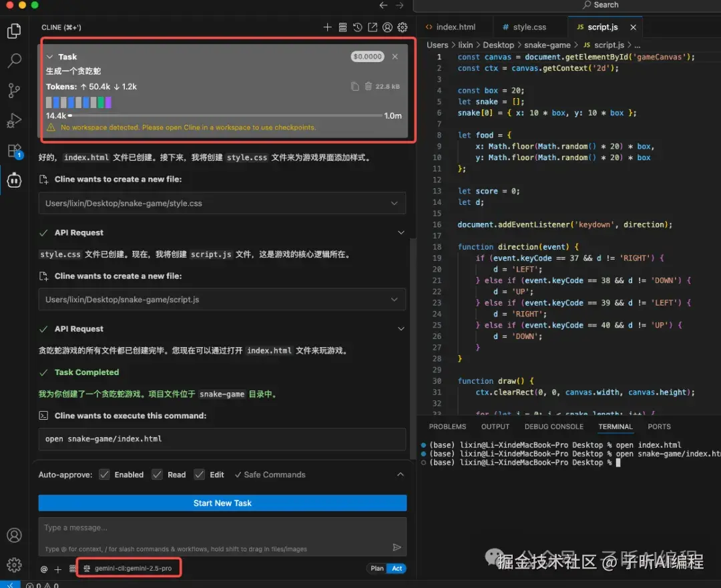This screenshot has height=588, width=721.
Task: Delete the task with trash icon
Action: click(x=368, y=86)
